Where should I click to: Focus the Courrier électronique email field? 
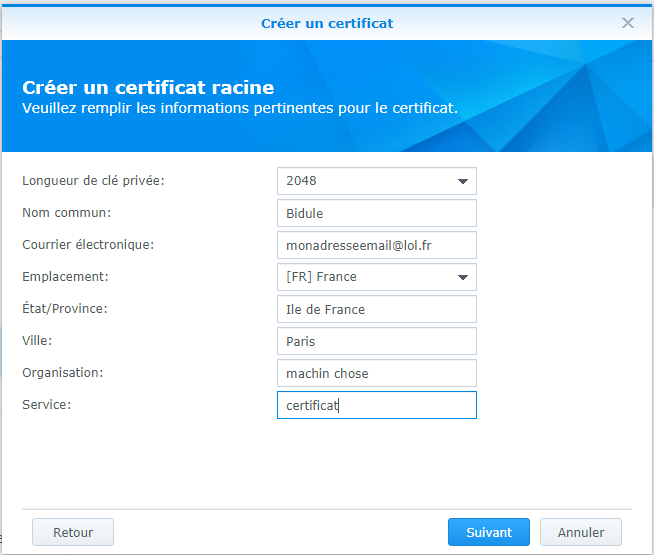377,245
